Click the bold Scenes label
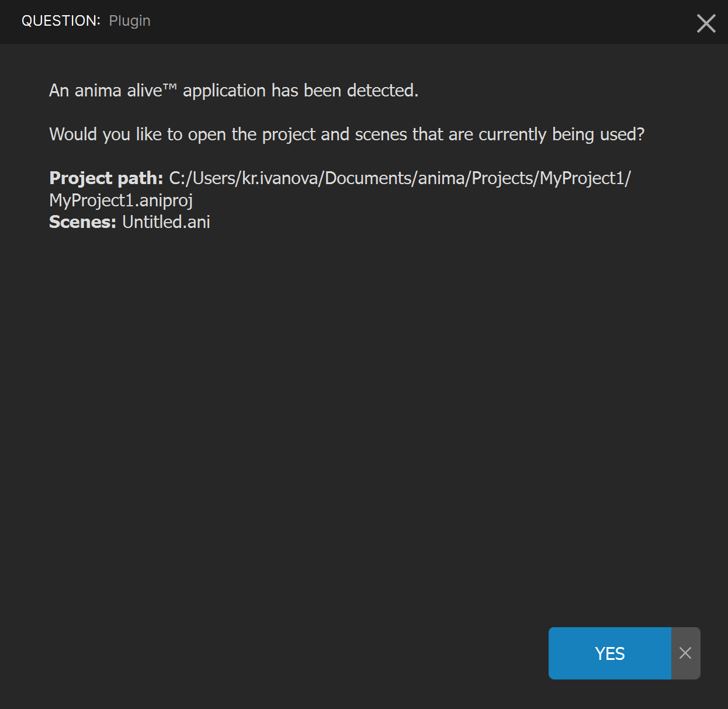This screenshot has height=709, width=728. point(82,222)
